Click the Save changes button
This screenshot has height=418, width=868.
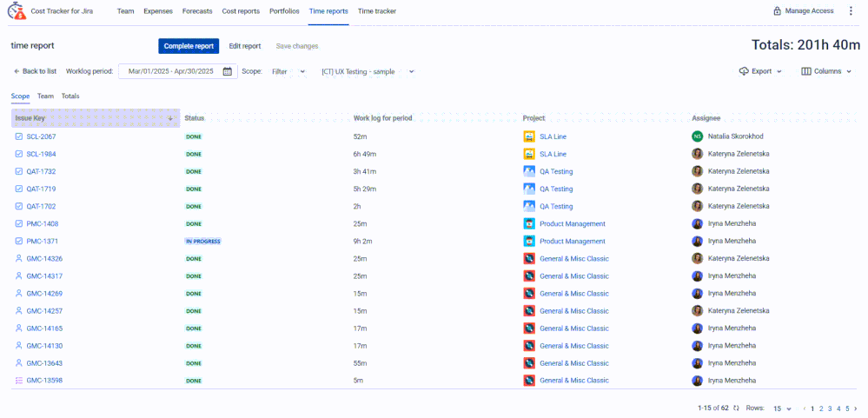[x=297, y=46]
